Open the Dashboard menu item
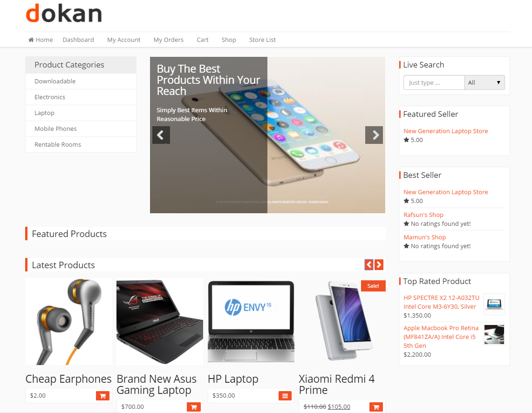Screen dimensions: 532x413 (x=78, y=40)
